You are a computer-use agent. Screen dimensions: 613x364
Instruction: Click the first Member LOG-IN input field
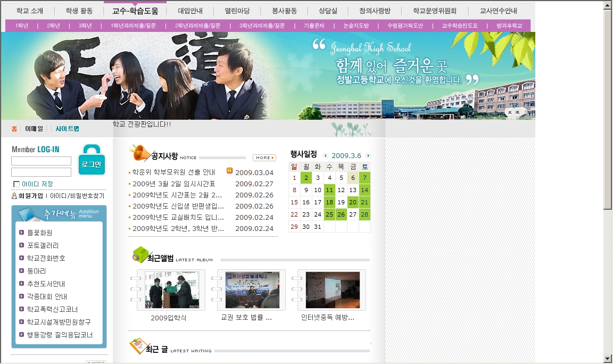click(x=41, y=161)
